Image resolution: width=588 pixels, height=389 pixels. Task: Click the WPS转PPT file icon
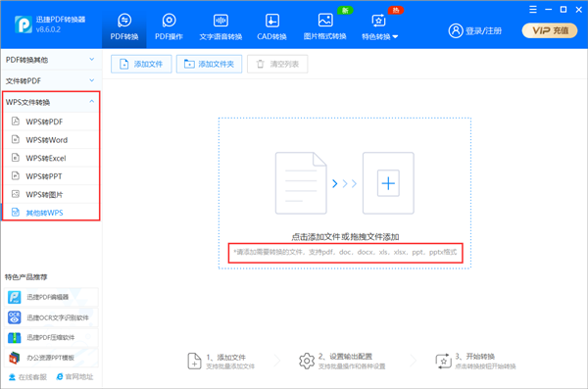16,175
